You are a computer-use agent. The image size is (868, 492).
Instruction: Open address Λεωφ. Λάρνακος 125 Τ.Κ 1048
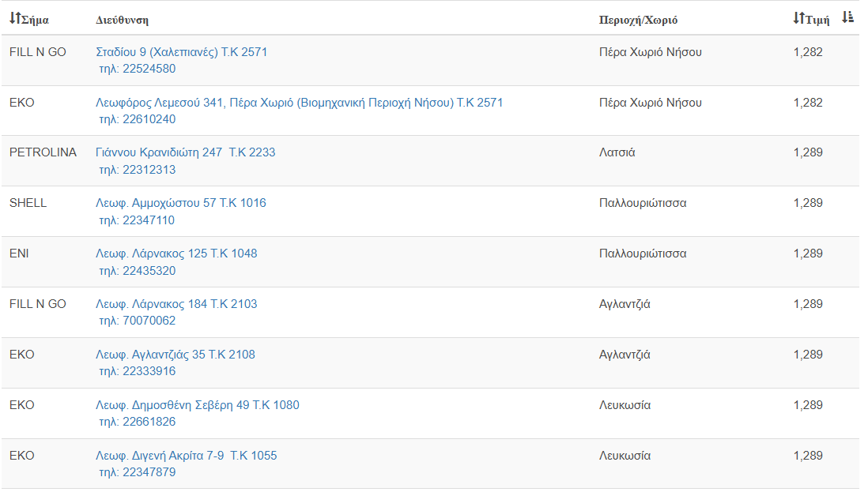176,254
